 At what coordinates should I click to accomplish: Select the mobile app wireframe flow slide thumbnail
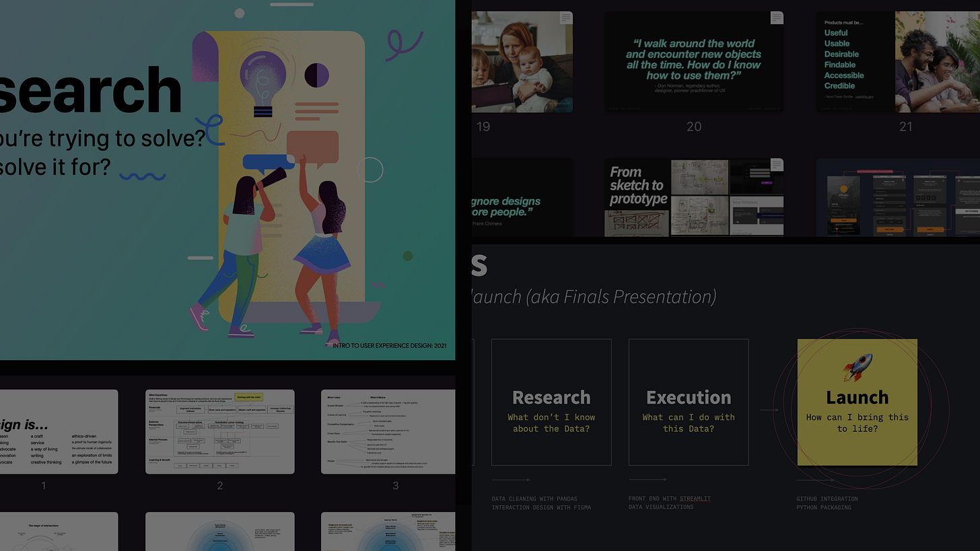[898, 198]
